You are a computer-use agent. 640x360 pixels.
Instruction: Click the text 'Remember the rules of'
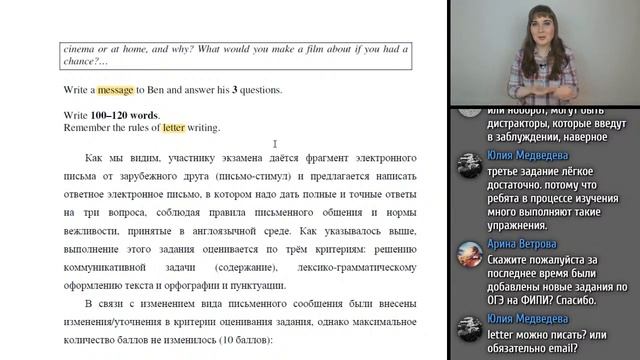[x=112, y=128]
